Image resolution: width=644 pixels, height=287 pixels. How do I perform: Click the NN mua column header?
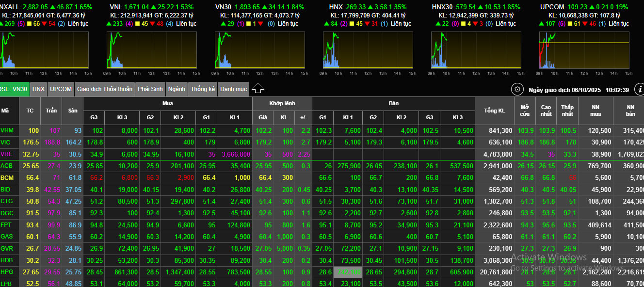595,111
